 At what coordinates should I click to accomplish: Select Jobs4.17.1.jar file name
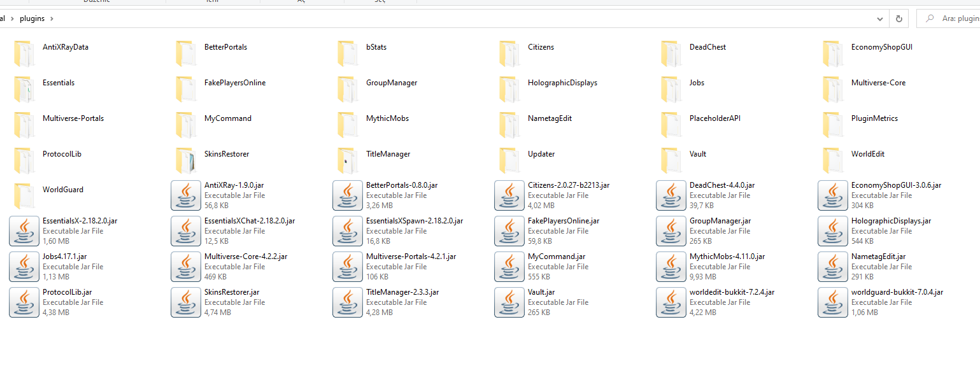[65, 257]
